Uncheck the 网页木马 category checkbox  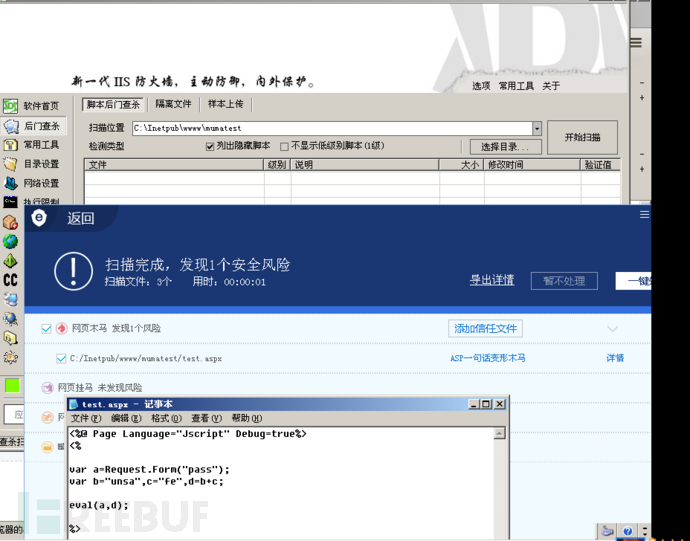(x=46, y=328)
